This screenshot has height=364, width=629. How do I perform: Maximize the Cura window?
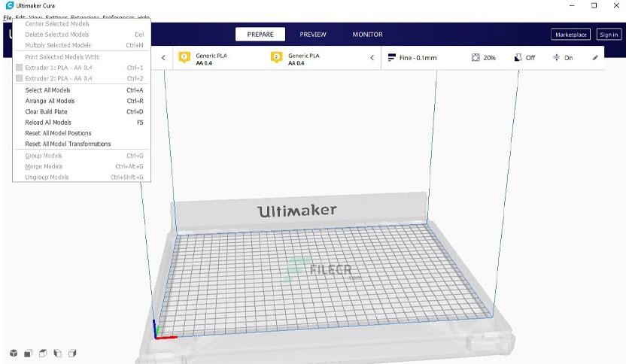594,5
